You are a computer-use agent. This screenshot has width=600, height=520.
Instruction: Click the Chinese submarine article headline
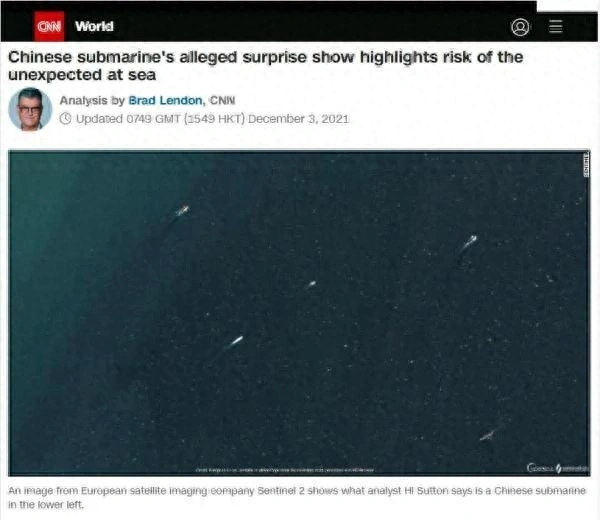pos(266,66)
